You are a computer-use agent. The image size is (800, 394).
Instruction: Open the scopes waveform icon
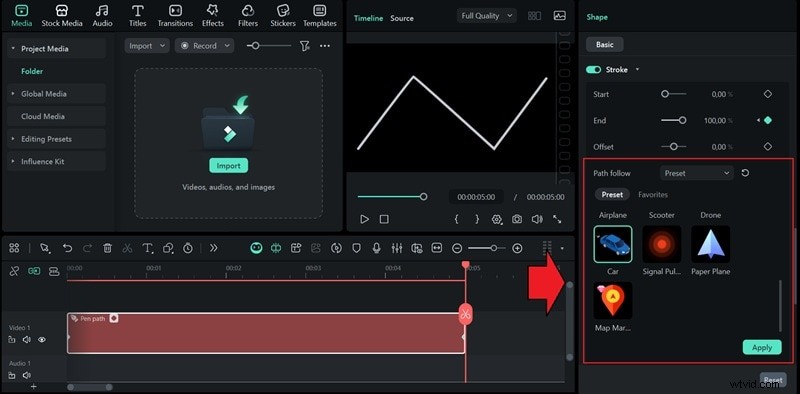[559, 16]
